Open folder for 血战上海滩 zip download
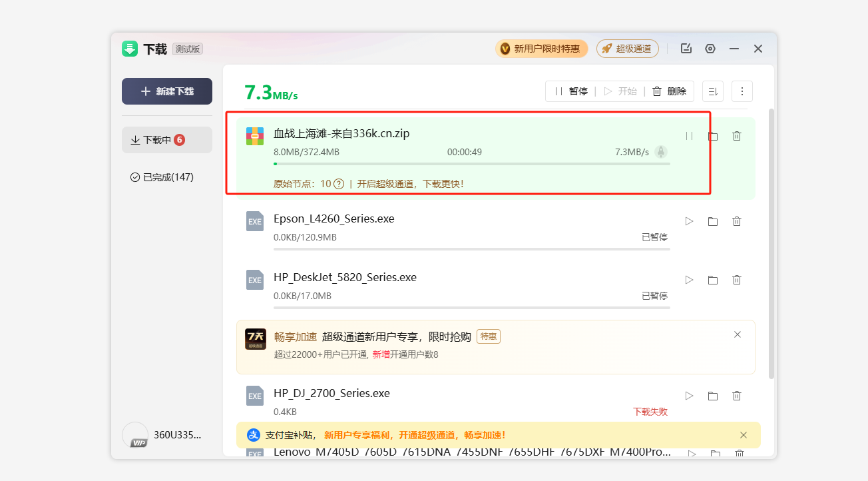 [x=713, y=136]
